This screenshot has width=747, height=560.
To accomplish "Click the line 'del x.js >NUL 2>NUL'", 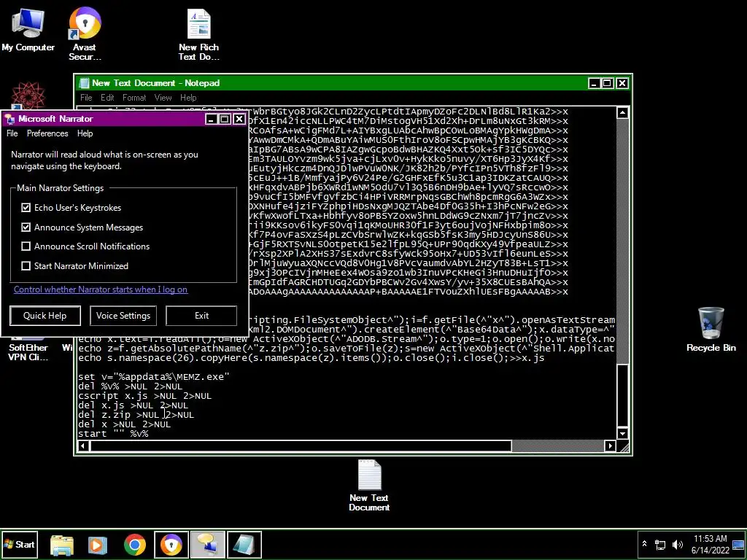I will [133, 405].
